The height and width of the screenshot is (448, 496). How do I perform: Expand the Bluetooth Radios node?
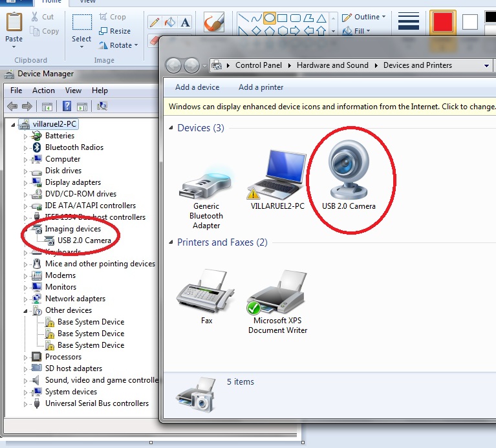(x=25, y=148)
